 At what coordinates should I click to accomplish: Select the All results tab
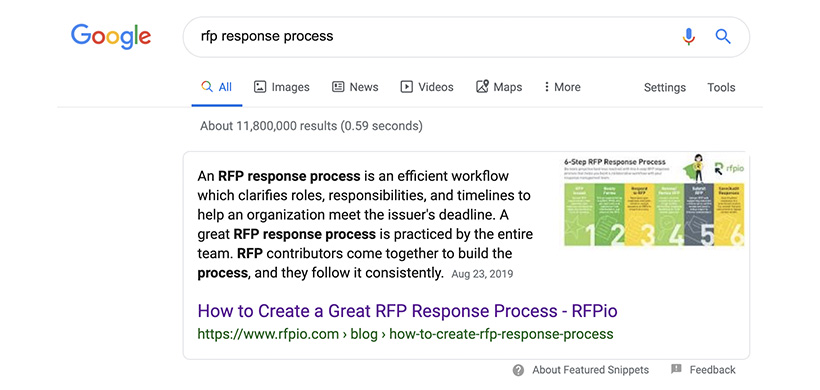click(217, 87)
